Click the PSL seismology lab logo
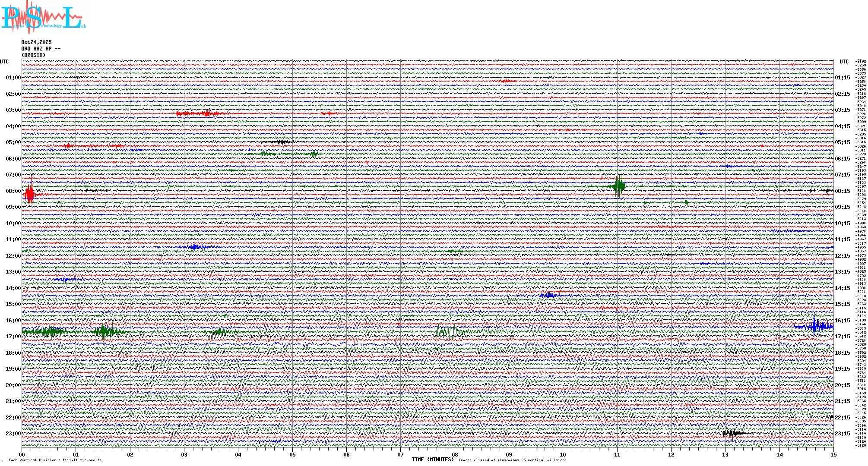The image size is (868, 466). [42, 17]
